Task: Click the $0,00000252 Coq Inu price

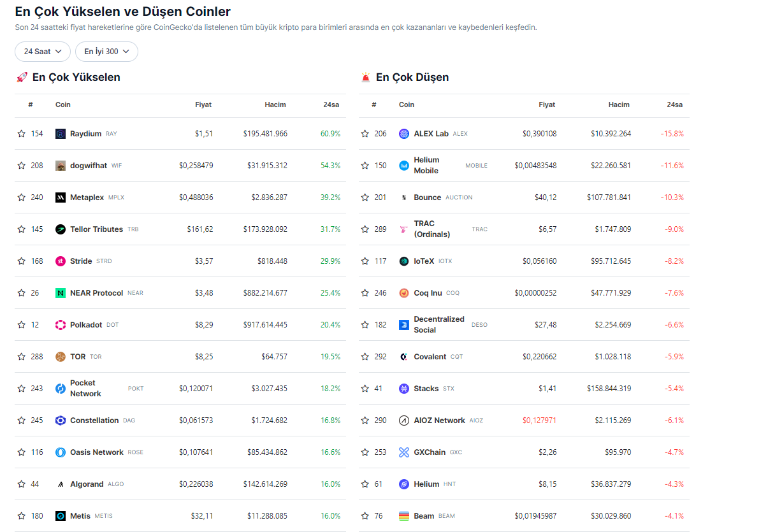Action: click(535, 293)
